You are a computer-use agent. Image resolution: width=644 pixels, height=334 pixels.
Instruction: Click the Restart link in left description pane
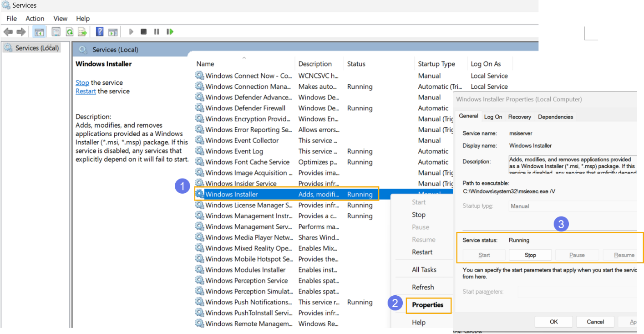click(86, 91)
